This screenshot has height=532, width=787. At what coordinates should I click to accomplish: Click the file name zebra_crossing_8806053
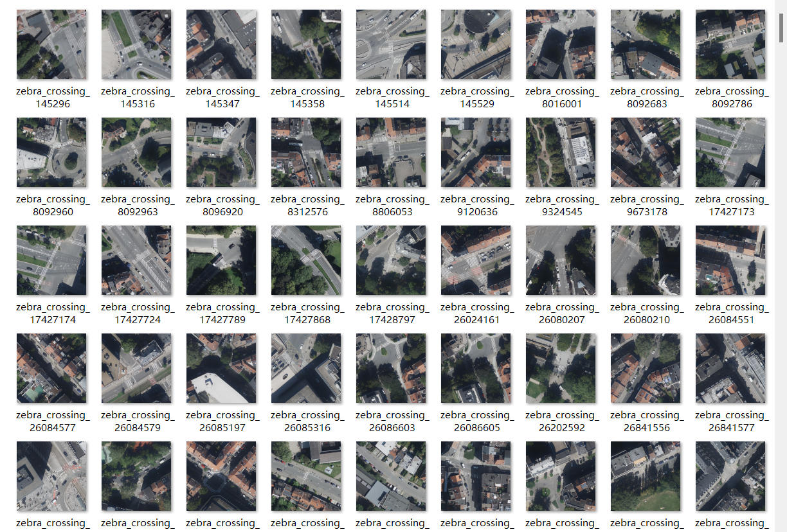pos(393,206)
